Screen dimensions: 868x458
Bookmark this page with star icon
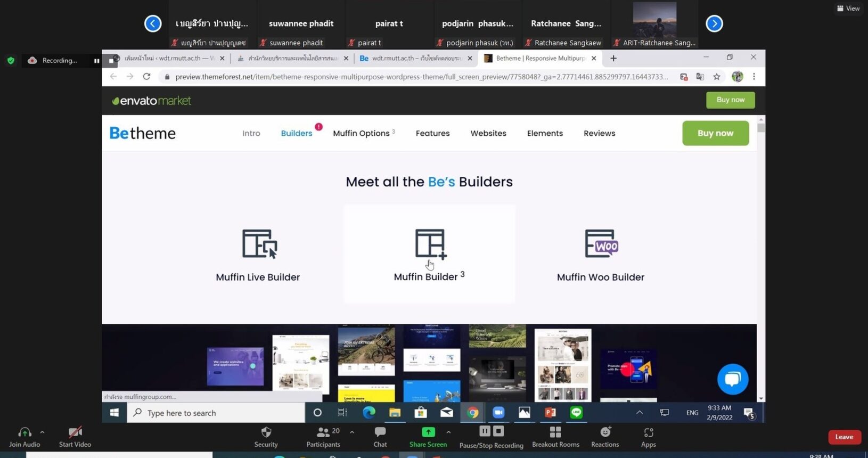(717, 77)
